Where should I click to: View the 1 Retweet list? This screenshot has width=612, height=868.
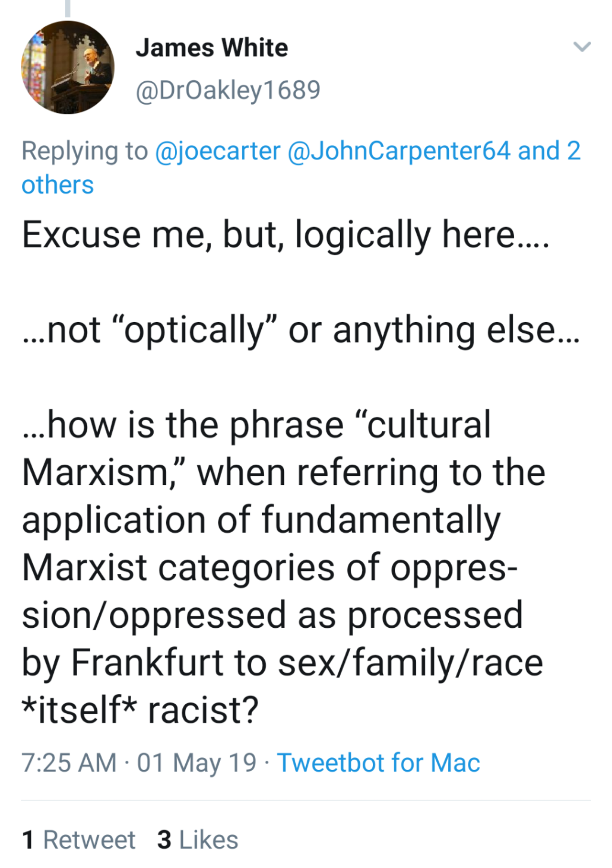click(x=79, y=840)
